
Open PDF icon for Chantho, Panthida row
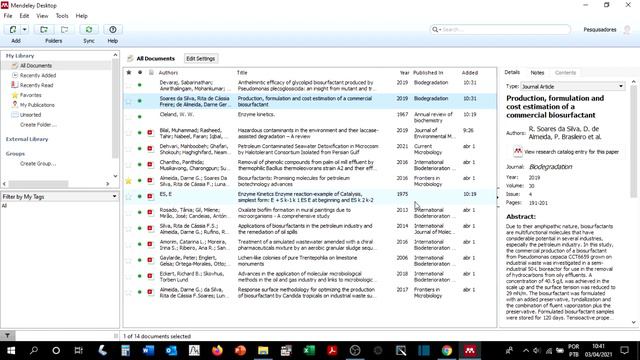pyautogui.click(x=150, y=164)
